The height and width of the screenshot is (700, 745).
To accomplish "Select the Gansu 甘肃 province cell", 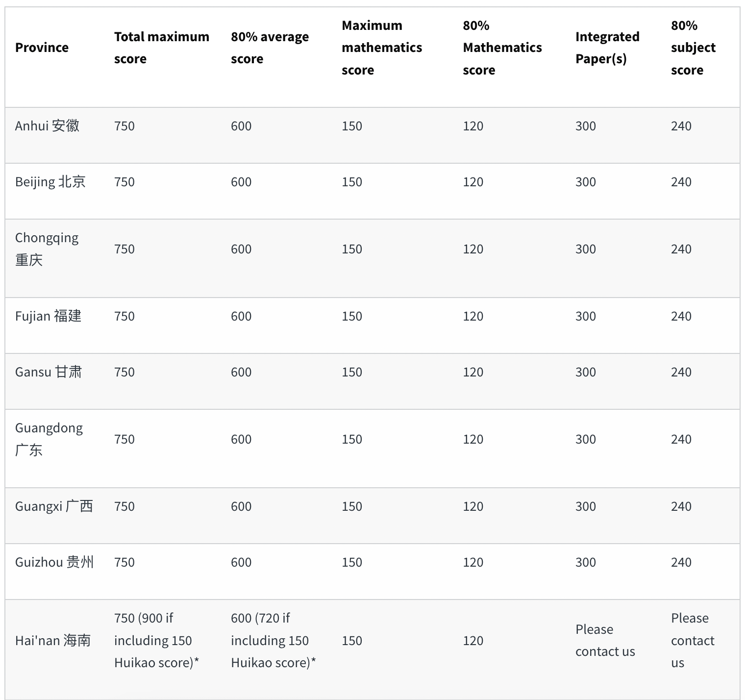I will [x=48, y=372].
